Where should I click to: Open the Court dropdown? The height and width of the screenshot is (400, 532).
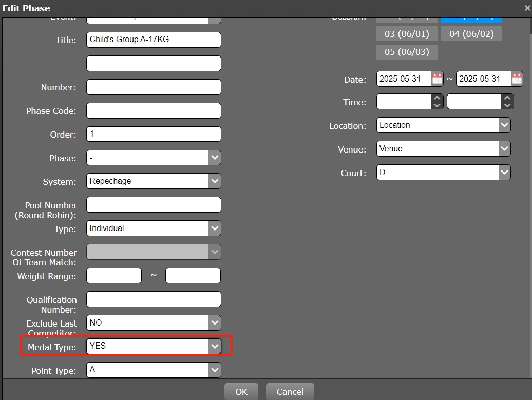504,173
